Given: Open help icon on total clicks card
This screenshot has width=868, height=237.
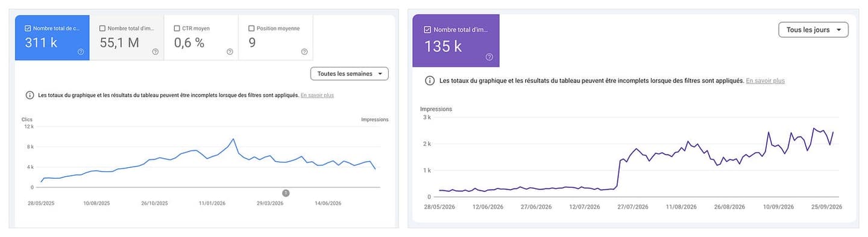Looking at the screenshot, I should tap(81, 52).
